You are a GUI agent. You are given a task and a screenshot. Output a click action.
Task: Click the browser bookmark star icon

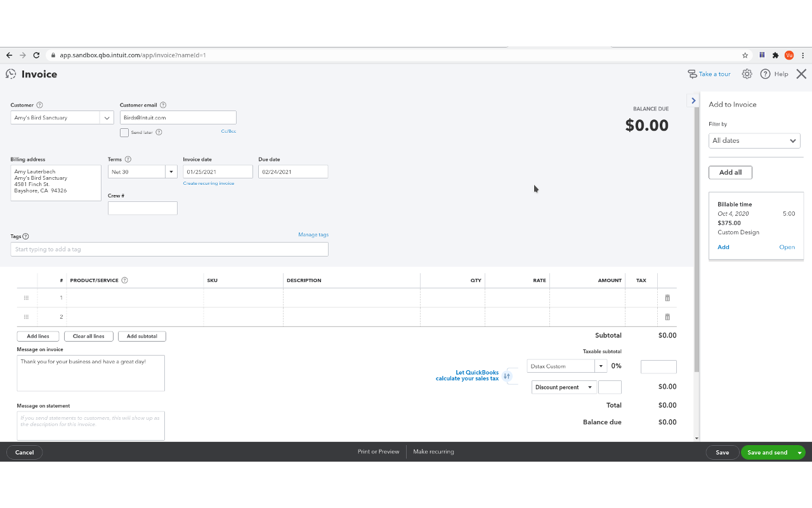[x=745, y=55]
